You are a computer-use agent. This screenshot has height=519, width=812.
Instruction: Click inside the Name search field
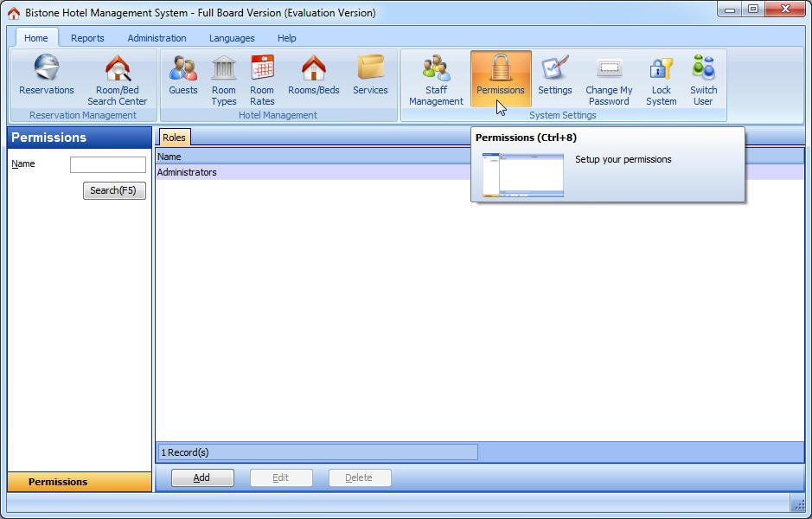click(x=108, y=164)
